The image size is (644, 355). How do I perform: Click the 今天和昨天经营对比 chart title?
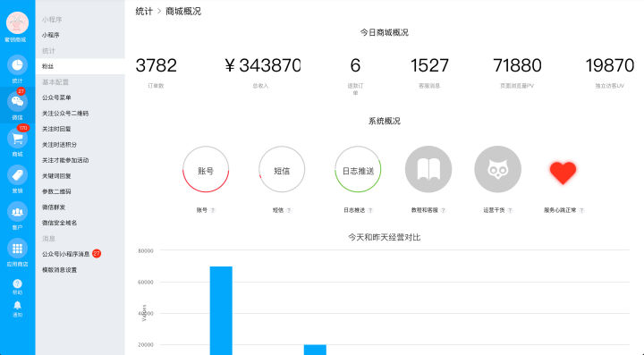point(385,237)
